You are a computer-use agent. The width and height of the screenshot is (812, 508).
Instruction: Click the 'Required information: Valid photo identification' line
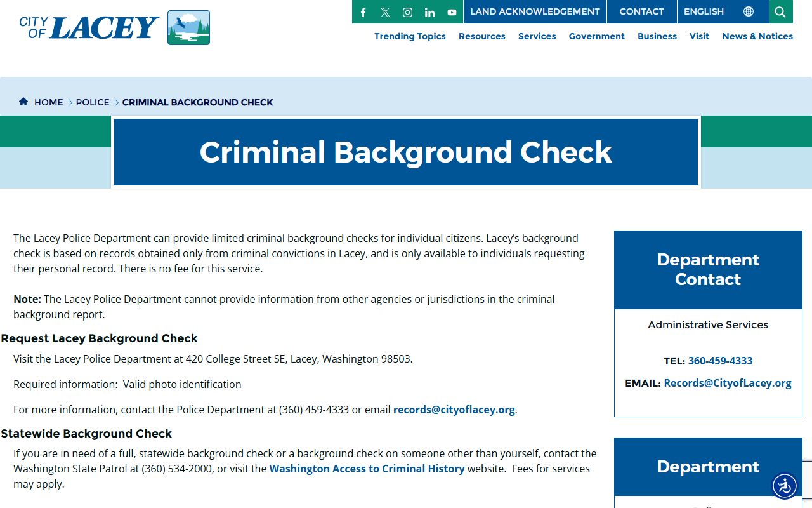(x=128, y=384)
